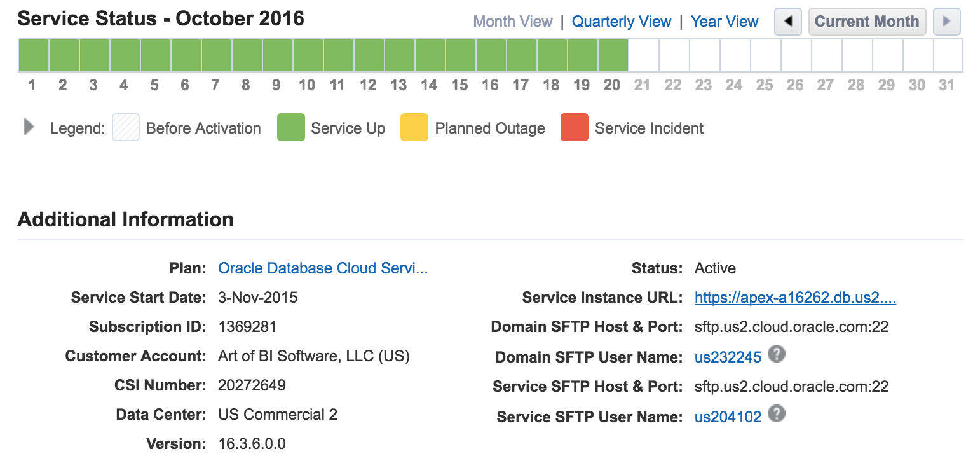The image size is (980, 463).
Task: Select the empty status cell for day 31
Action: (948, 55)
